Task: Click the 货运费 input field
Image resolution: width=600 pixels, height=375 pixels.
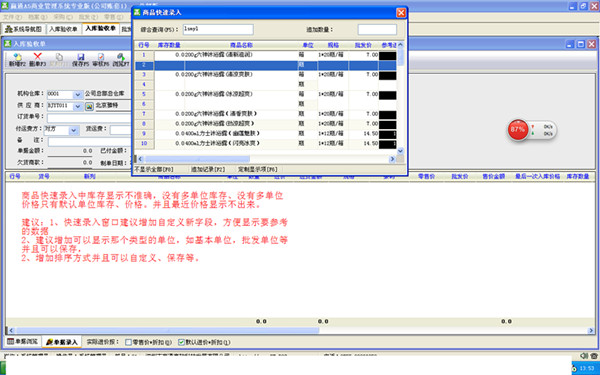Action: (121, 130)
